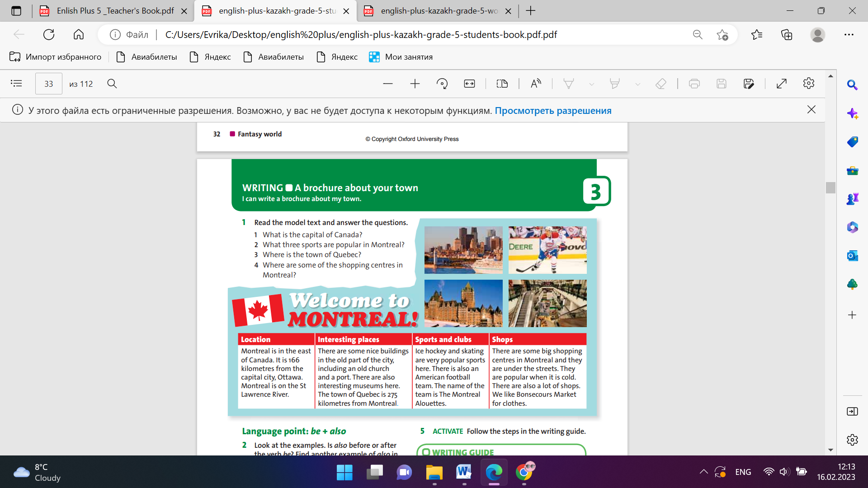Show hidden system tray icons
868x488 pixels.
click(703, 472)
